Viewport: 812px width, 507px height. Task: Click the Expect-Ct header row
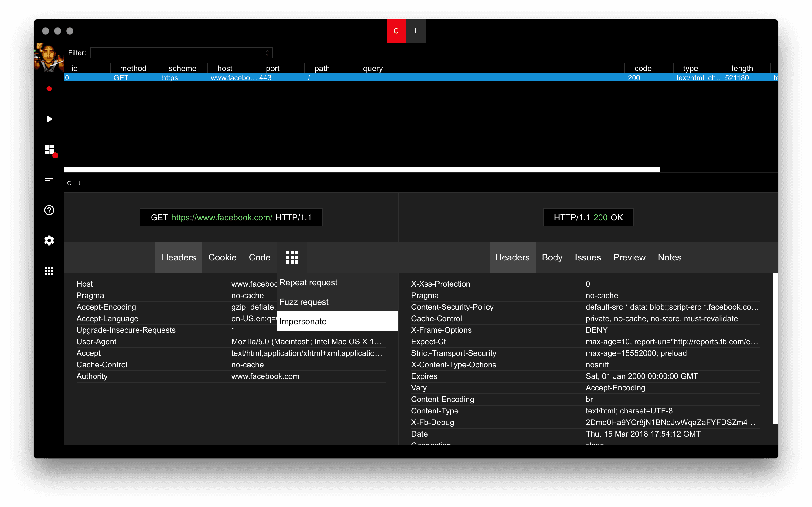point(585,342)
